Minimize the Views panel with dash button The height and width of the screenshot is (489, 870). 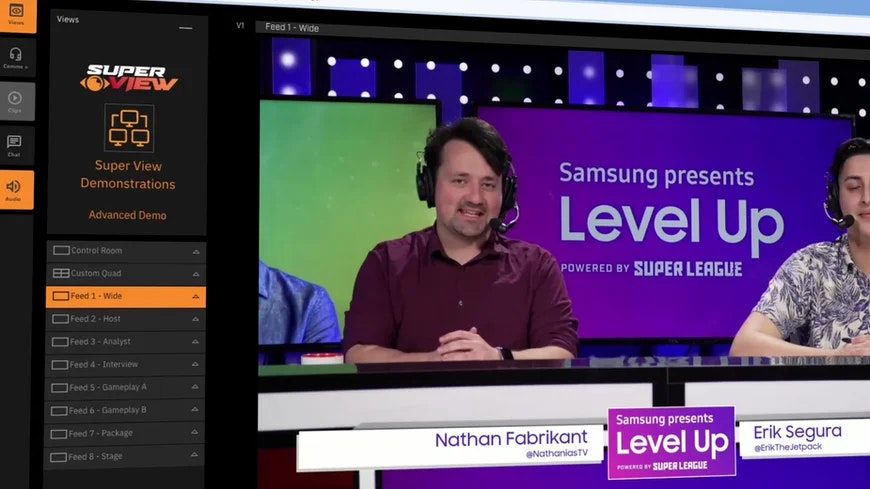pyautogui.click(x=186, y=28)
